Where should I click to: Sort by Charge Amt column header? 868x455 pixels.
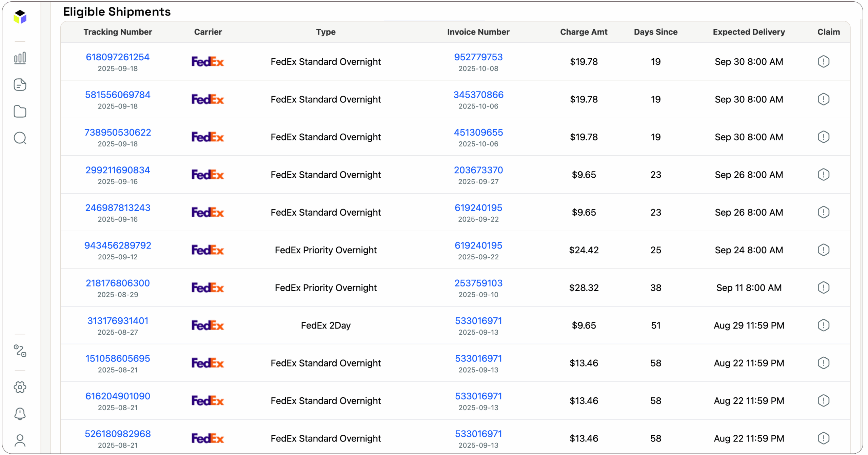584,32
